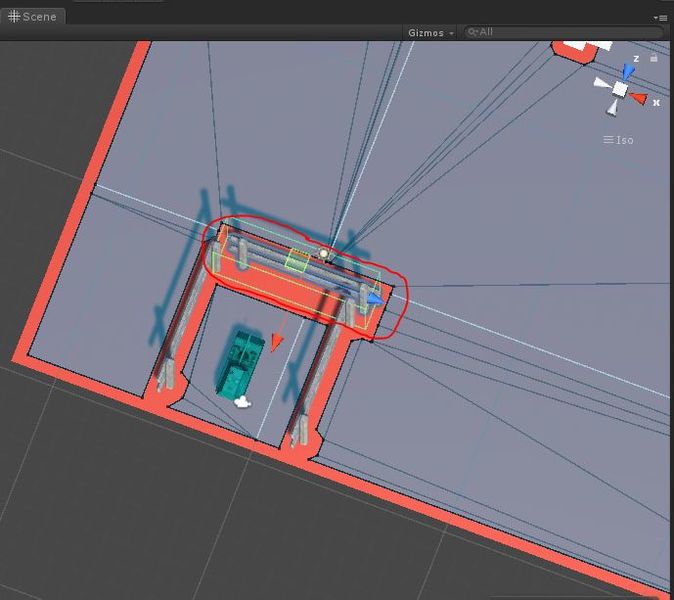Click the blue Z axis cone on orientation gizmo
This screenshot has height=600, width=674.
(628, 71)
